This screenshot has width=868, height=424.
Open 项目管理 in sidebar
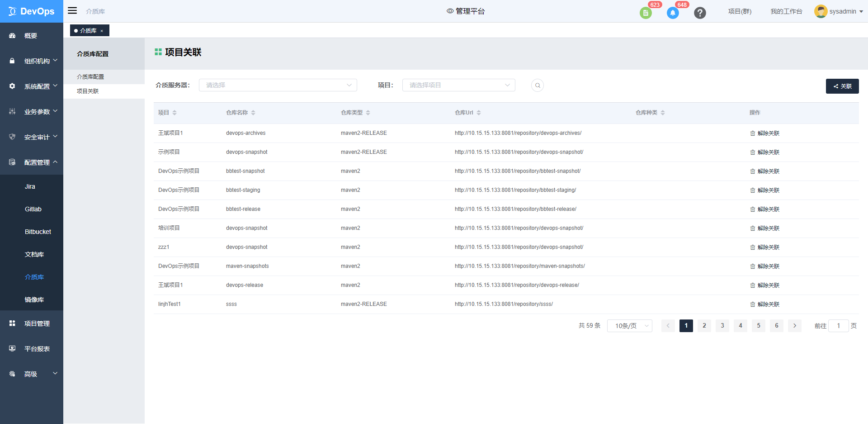(x=32, y=324)
